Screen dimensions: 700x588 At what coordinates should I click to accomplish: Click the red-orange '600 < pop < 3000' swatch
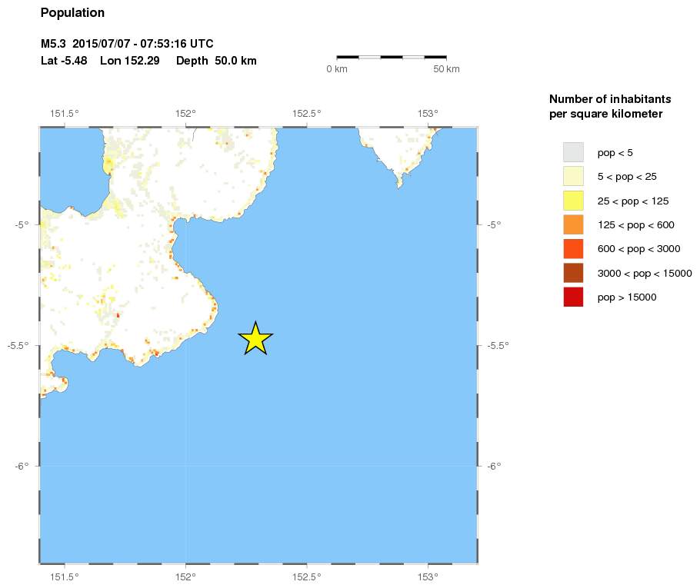tap(573, 249)
